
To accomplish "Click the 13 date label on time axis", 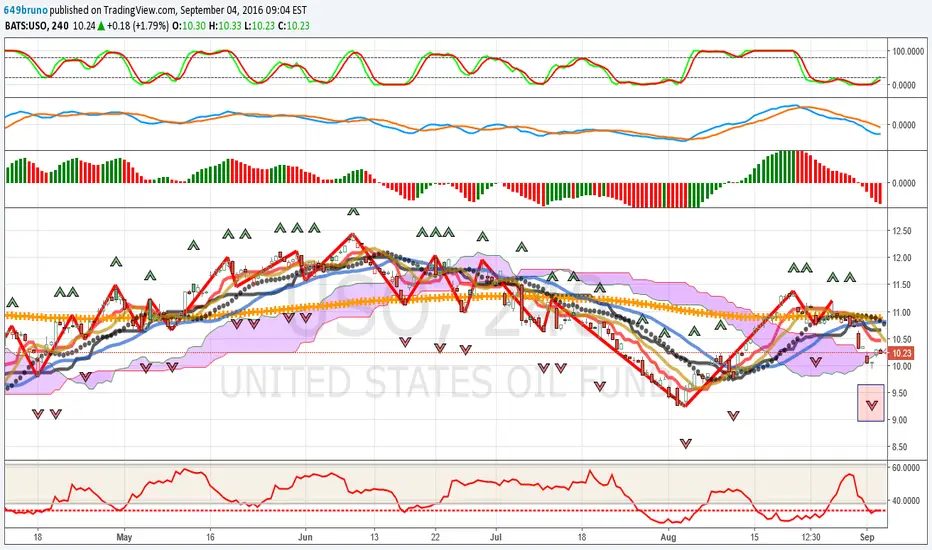I will pyautogui.click(x=374, y=537).
